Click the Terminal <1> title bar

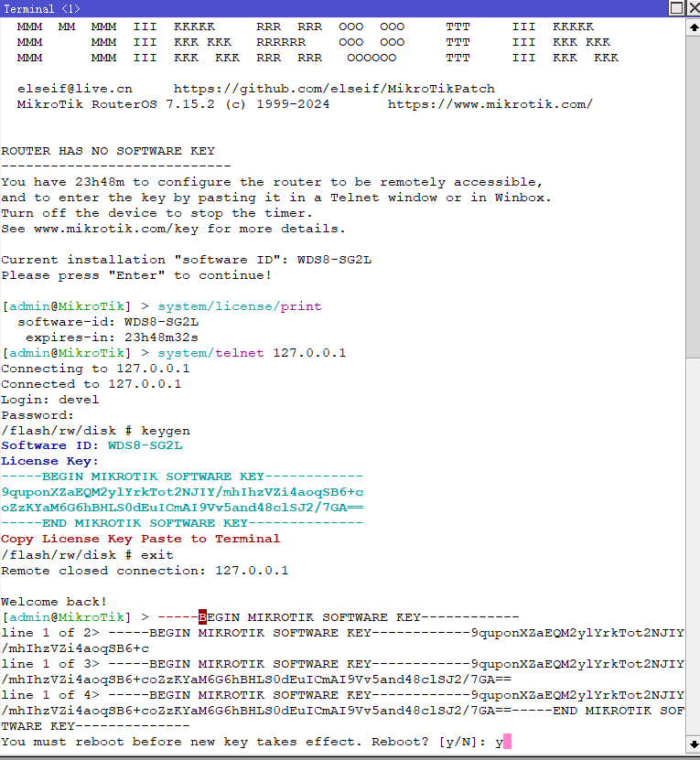pos(275,8)
